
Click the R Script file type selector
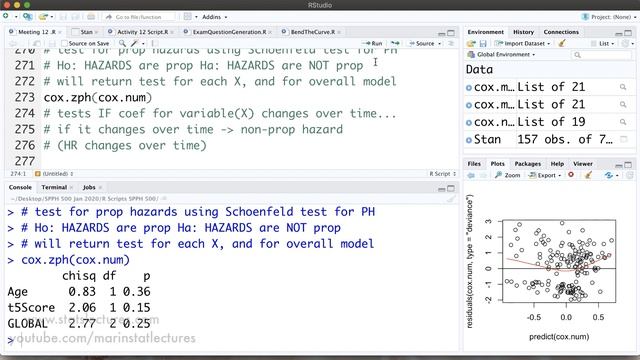coord(442,173)
